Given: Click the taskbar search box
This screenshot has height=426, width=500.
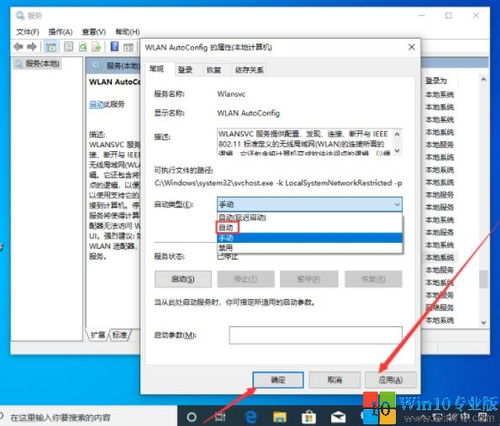Looking at the screenshot, I should (x=88, y=417).
